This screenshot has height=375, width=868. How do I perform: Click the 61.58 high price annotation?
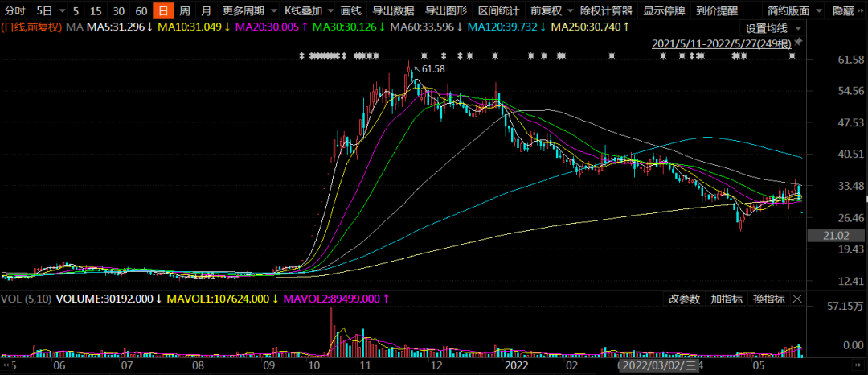[x=433, y=69]
